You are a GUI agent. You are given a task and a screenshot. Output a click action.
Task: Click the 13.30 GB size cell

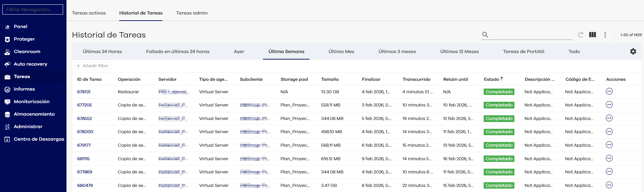330,92
